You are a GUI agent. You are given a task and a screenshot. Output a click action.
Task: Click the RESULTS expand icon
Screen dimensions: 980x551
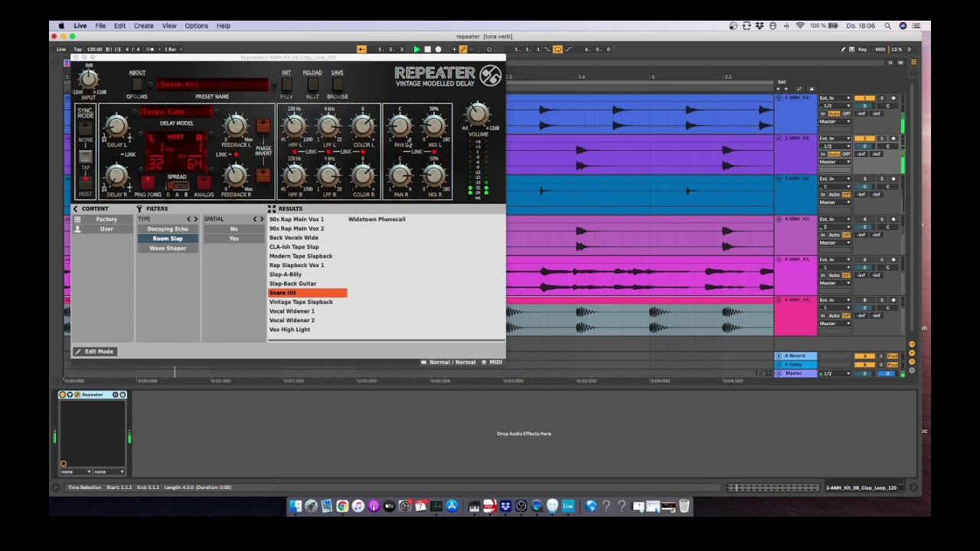click(x=272, y=208)
